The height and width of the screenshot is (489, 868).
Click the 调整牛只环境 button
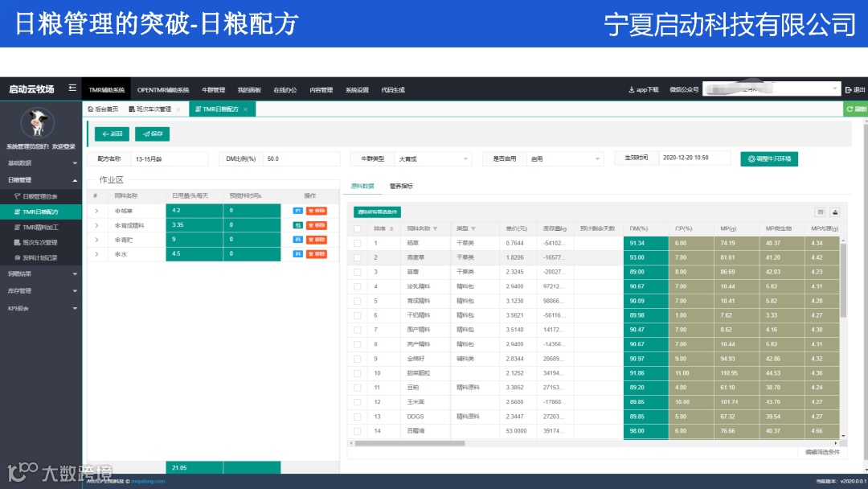click(x=769, y=159)
